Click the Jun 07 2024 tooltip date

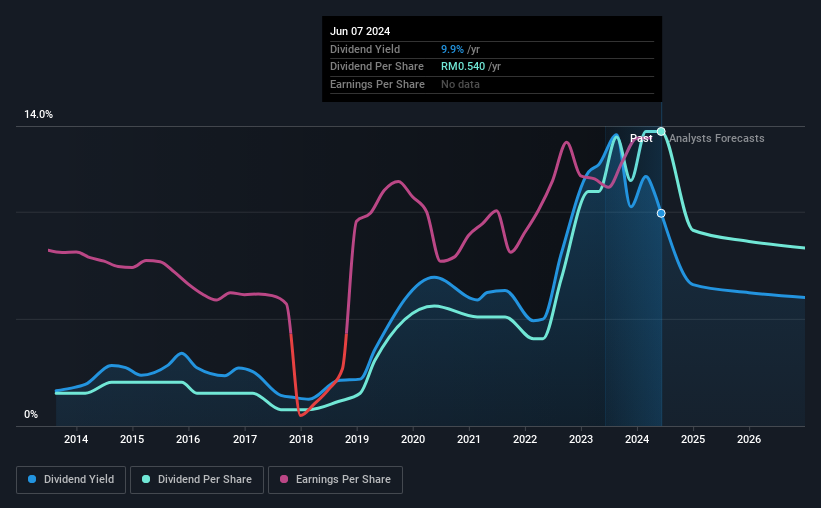tap(360, 31)
